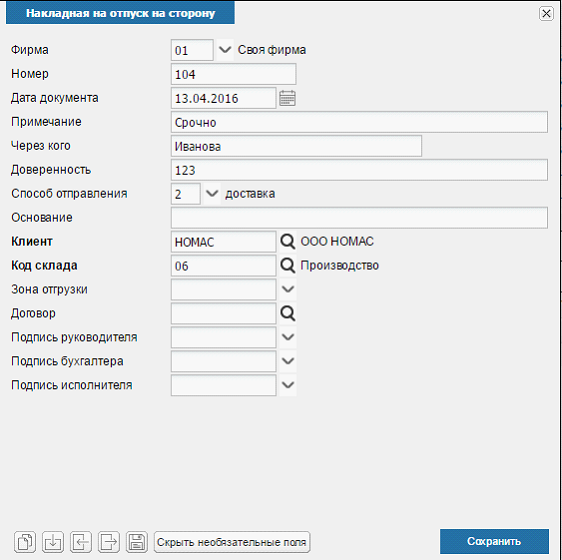The image size is (562, 560).
Task: Open the Способ отправления dropdown
Action: point(212,194)
